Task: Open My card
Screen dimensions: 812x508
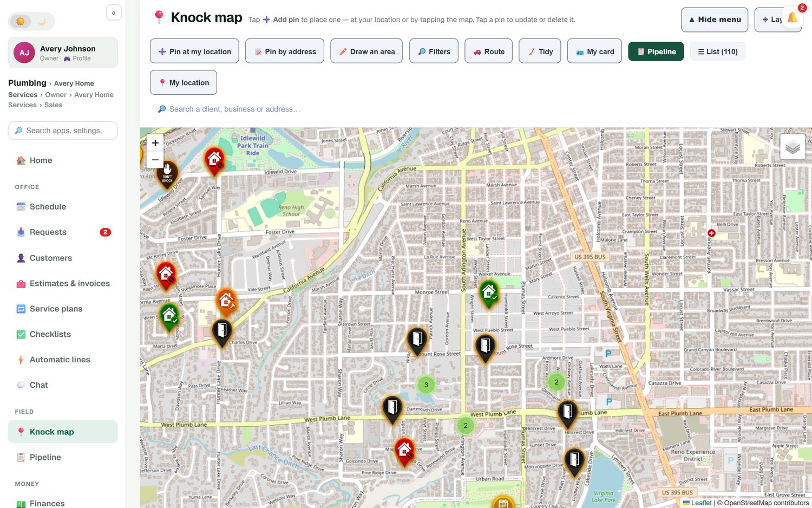Action: 594,51
